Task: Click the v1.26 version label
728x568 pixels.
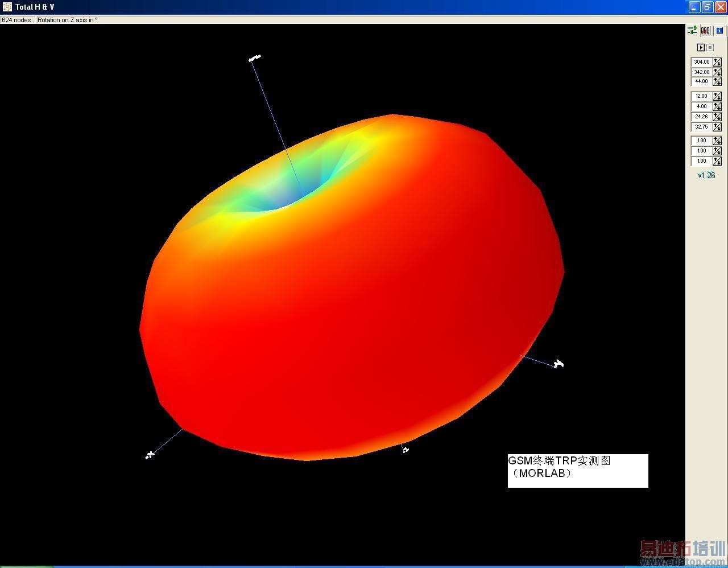Action: point(706,175)
